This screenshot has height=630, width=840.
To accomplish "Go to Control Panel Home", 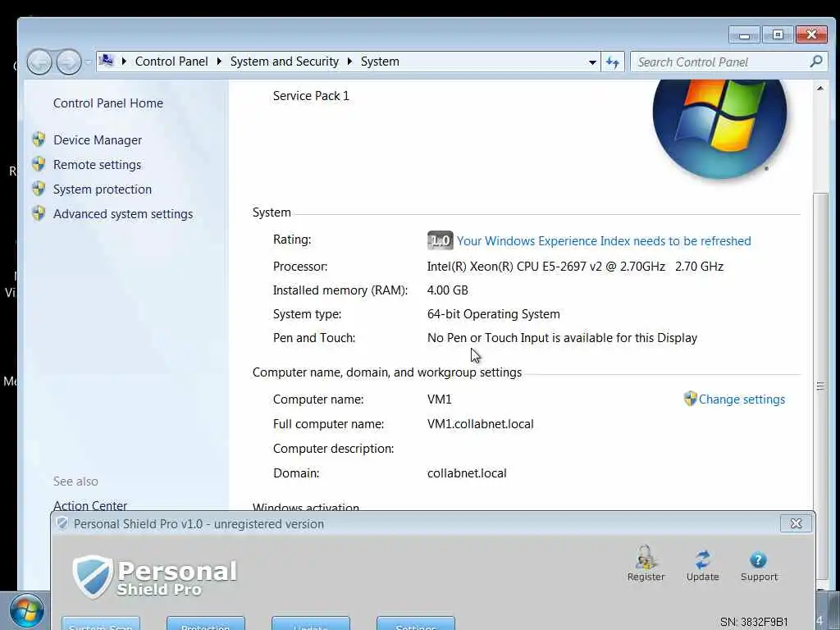I will (x=107, y=103).
